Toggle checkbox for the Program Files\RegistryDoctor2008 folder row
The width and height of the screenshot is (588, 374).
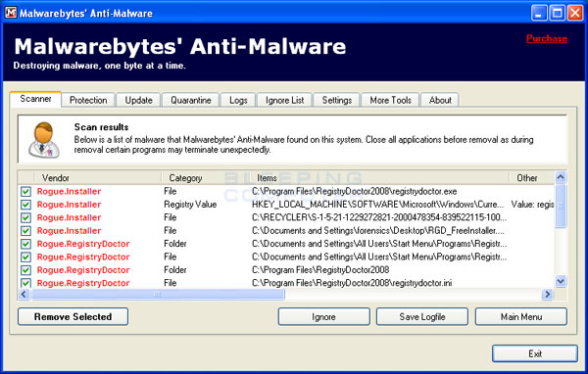[x=25, y=270]
